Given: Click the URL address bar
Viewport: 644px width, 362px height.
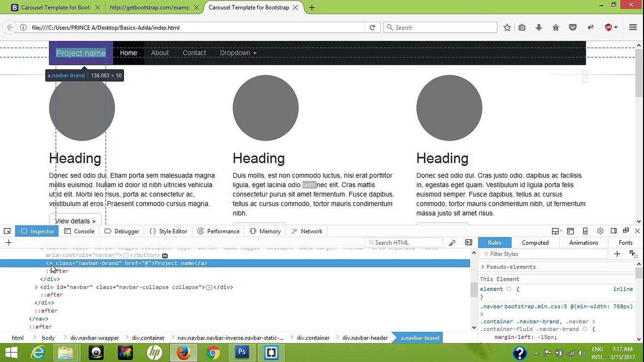Looking at the screenshot, I should pos(198,28).
